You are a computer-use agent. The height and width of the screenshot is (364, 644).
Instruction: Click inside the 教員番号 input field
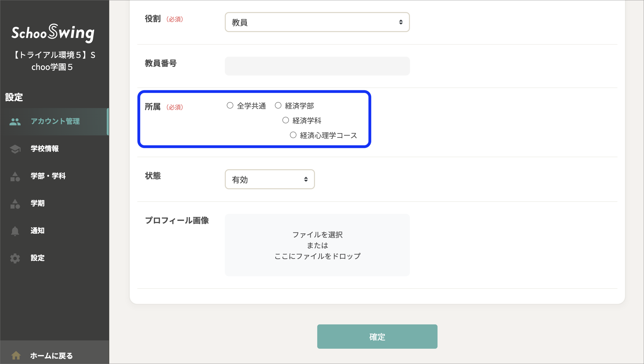click(x=317, y=66)
